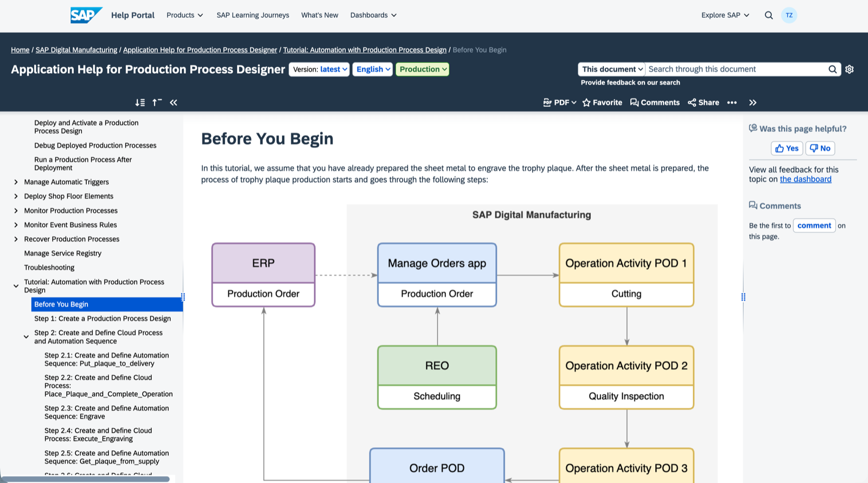
Task: Click the table of contents horizontal scrollbar
Action: point(87,479)
